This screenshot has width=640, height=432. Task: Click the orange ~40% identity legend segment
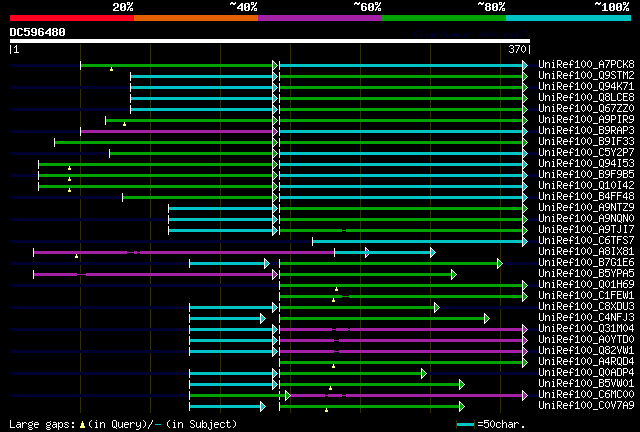point(196,18)
